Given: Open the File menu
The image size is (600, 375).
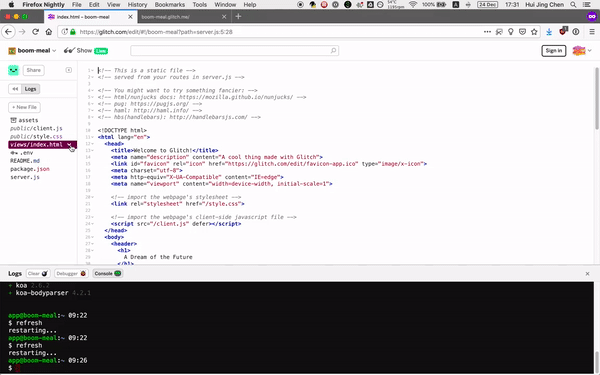Looking at the screenshot, I should (x=77, y=5).
